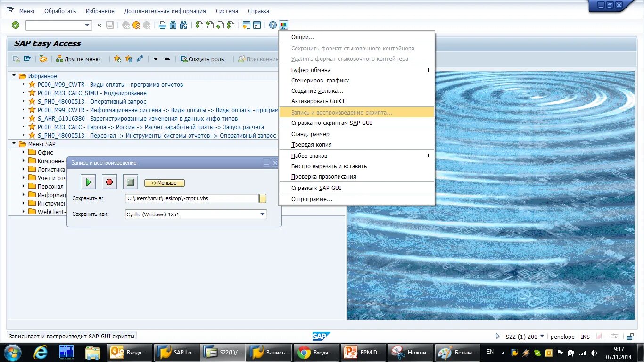Click the Move Favorites Down triangle
Image resolution: width=644 pixels, height=362 pixels.
pyautogui.click(x=156, y=59)
